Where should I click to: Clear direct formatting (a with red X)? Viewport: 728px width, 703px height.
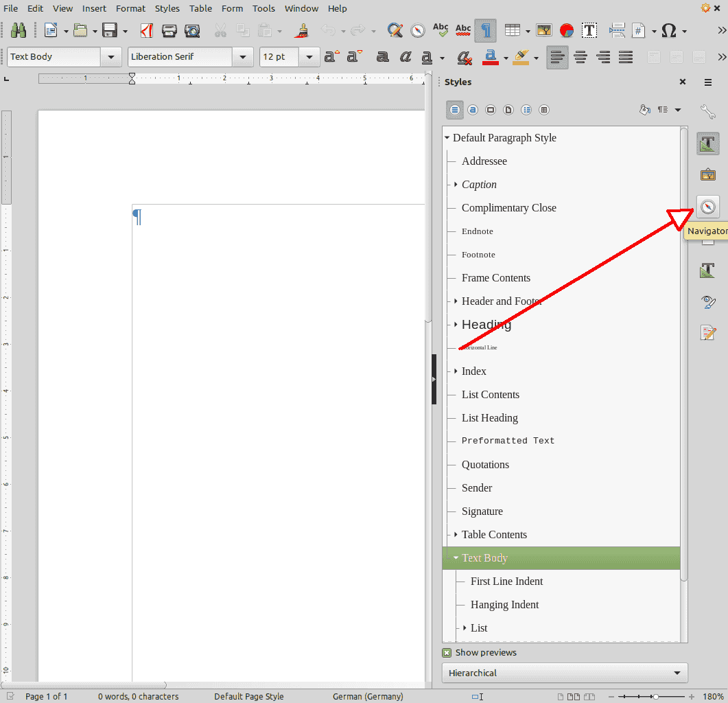(x=464, y=57)
